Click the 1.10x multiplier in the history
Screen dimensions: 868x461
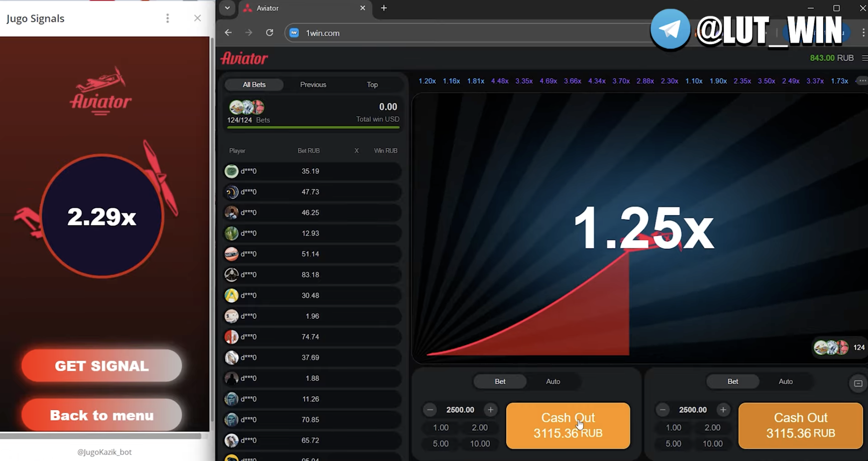[x=694, y=81]
